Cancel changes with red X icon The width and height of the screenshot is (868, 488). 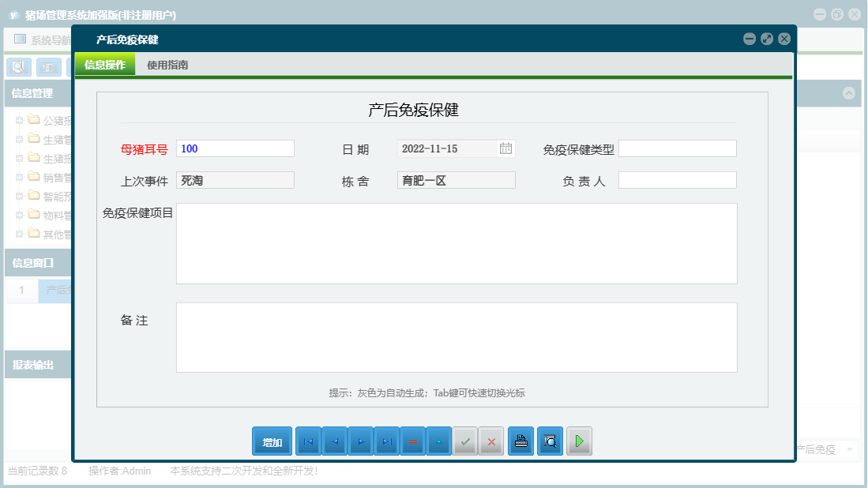[491, 441]
